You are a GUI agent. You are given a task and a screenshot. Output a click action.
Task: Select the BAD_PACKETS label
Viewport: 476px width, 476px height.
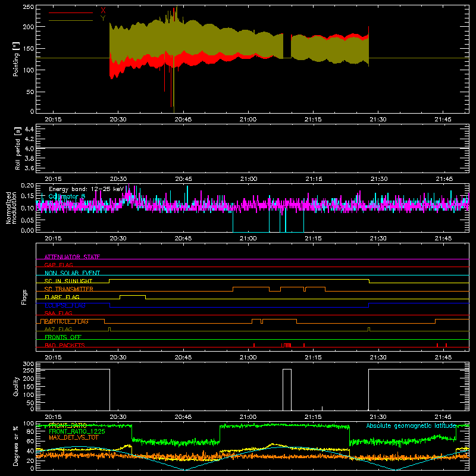pos(65,345)
